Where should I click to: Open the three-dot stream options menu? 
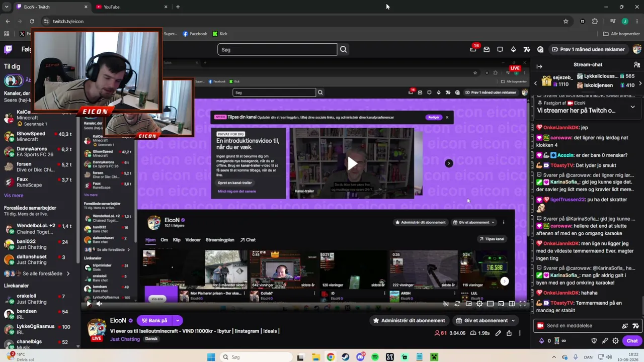(x=520, y=333)
